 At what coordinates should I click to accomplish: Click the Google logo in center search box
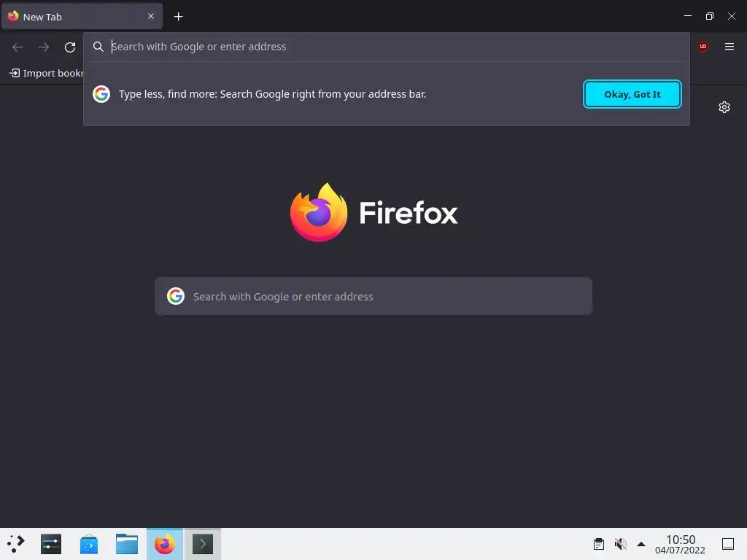175,296
